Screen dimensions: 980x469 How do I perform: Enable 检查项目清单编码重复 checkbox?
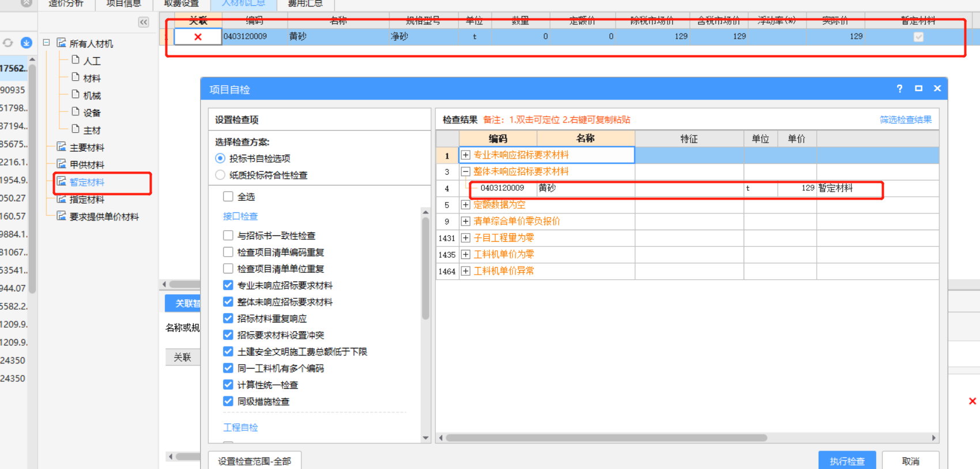point(228,252)
